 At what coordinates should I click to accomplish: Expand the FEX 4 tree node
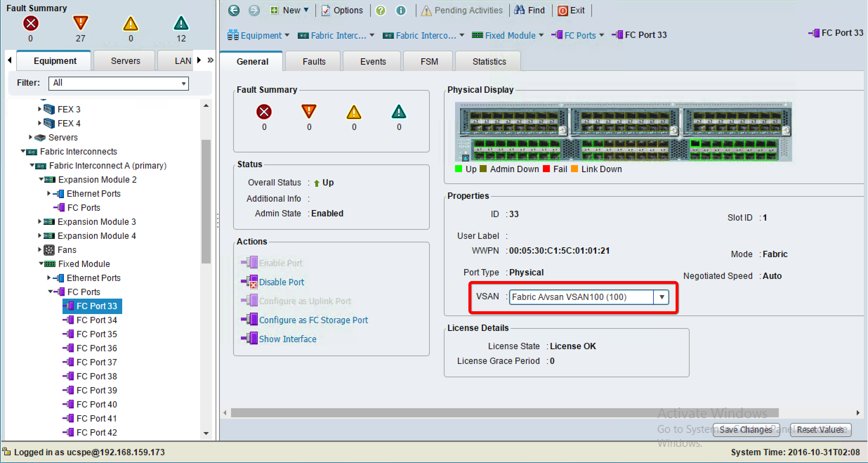click(x=39, y=123)
